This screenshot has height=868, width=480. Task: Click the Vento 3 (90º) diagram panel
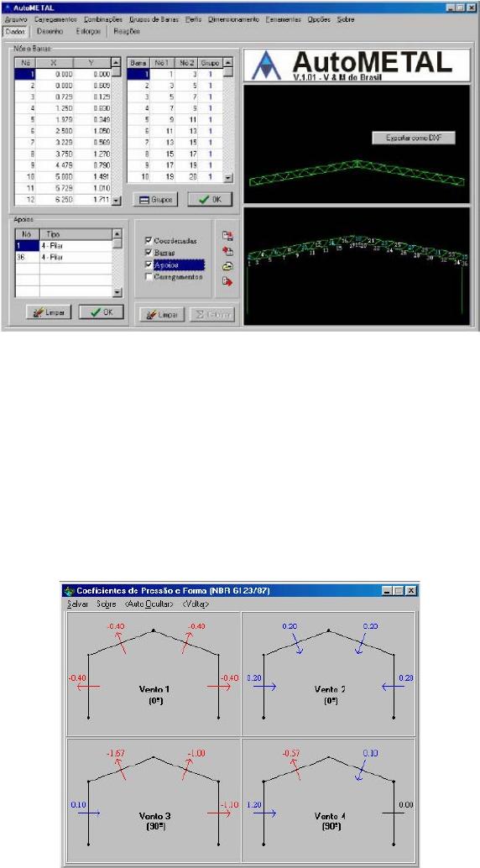coord(154,799)
